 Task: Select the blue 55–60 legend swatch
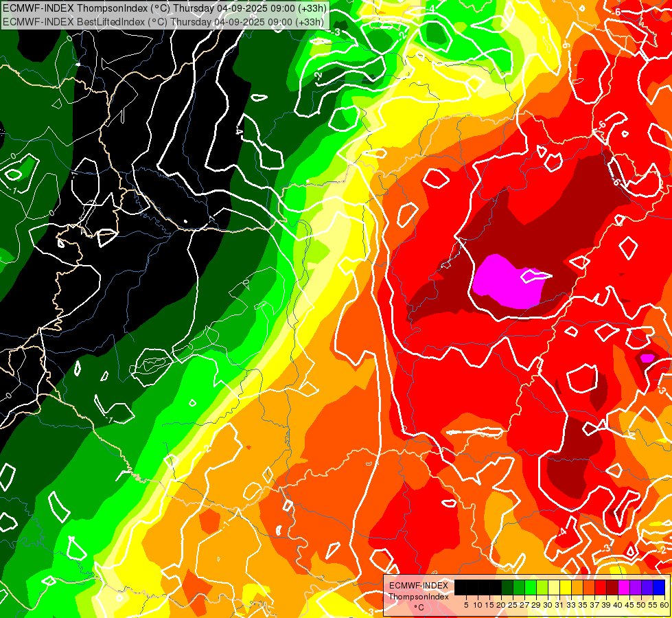point(659,587)
